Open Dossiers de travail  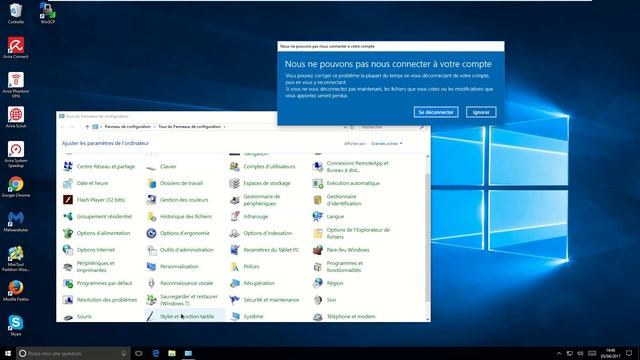coord(175,183)
